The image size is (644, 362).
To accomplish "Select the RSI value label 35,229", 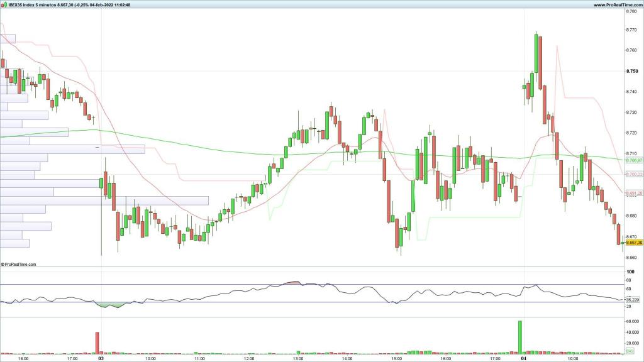I will pos(633,300).
